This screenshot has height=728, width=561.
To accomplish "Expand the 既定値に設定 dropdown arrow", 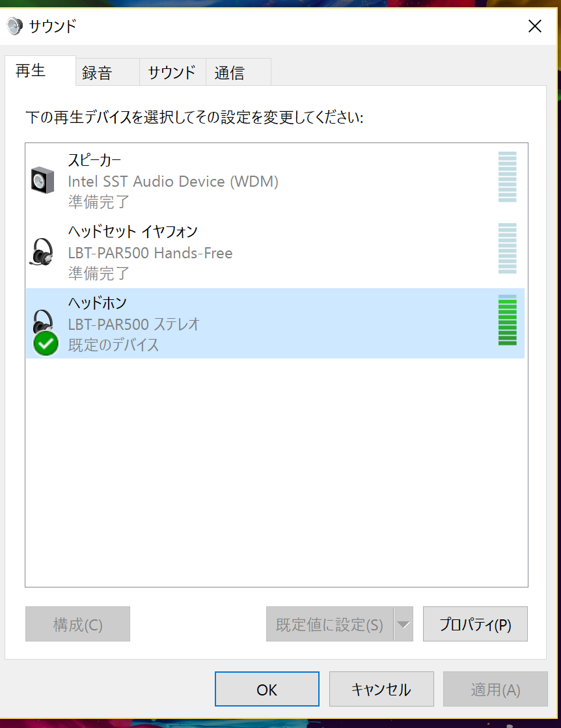I will 404,624.
